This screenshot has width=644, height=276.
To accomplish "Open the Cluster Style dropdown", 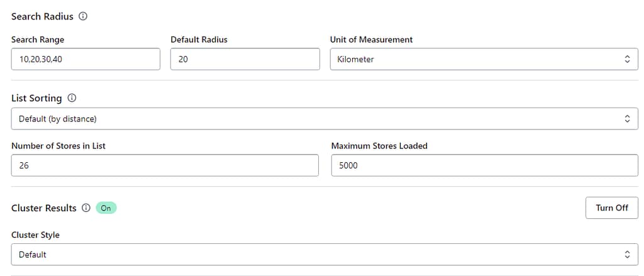I will (x=325, y=255).
